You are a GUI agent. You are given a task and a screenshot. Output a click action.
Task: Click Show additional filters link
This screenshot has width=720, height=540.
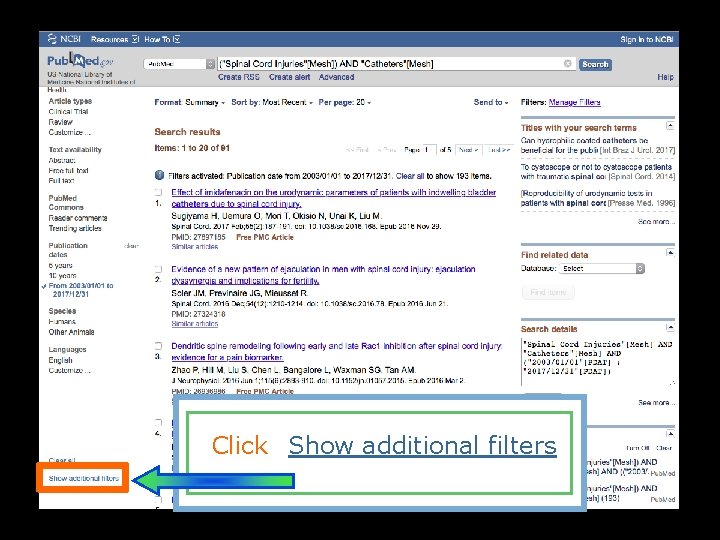[84, 478]
